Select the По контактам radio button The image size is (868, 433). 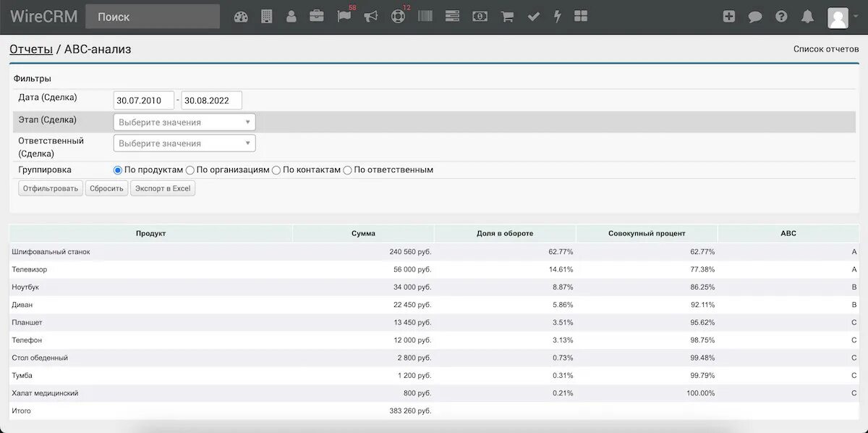coord(276,170)
